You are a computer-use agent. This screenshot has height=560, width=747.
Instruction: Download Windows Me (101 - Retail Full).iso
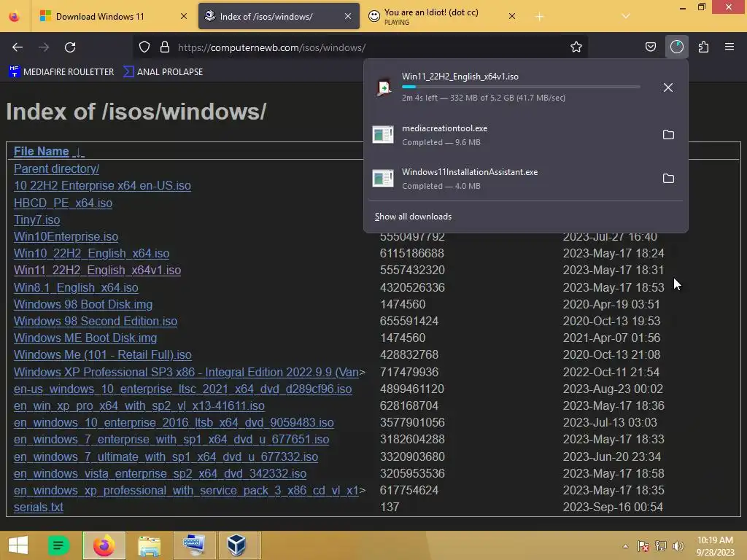pyautogui.click(x=102, y=355)
